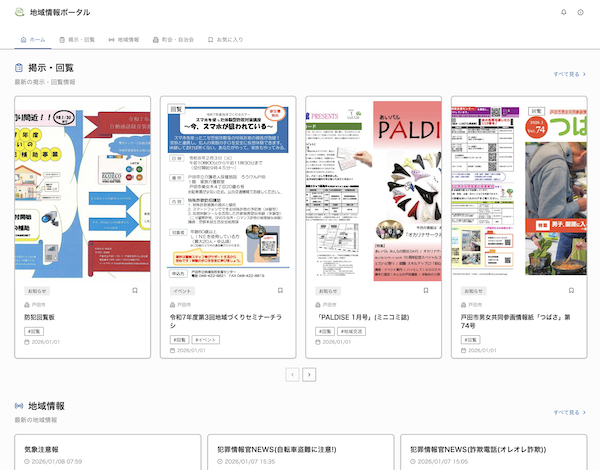The height and width of the screenshot is (470, 600).
Task: Open the notification bell icon
Action: 564,12
